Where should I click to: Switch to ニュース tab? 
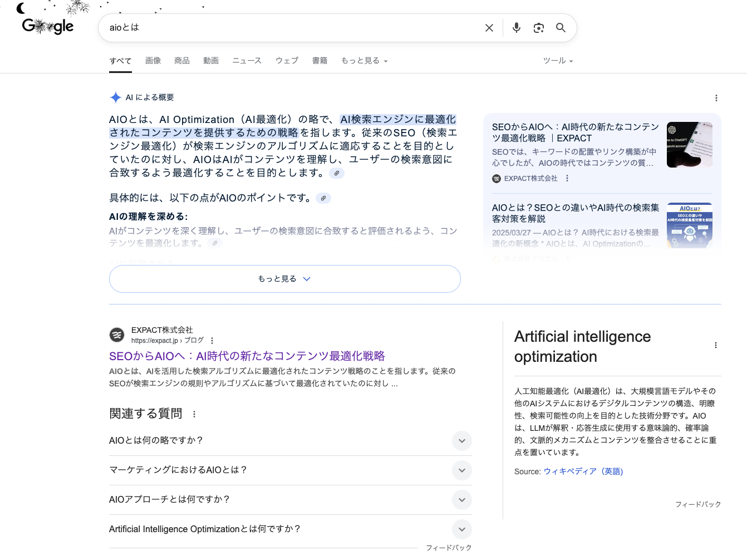(247, 61)
